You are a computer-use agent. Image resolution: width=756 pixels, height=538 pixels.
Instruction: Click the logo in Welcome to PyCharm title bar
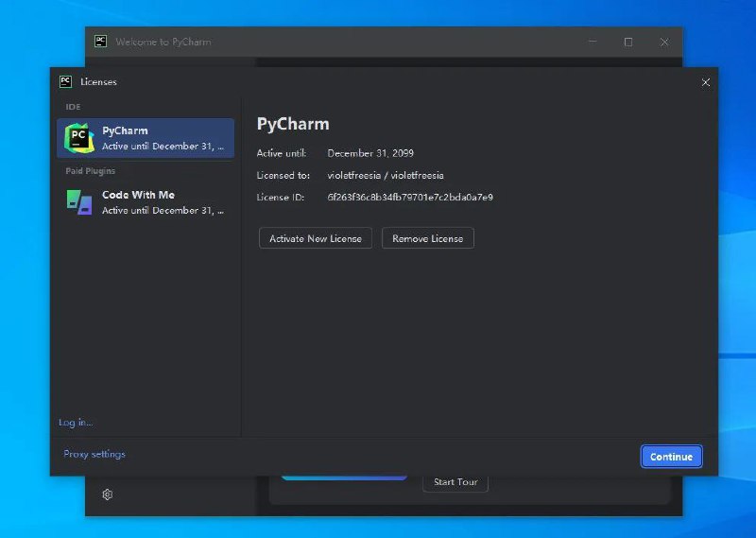coord(100,41)
